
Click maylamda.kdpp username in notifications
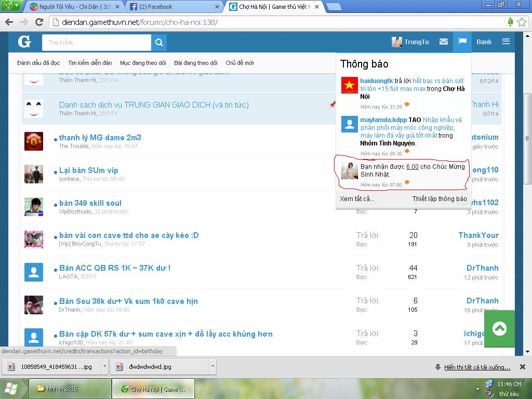point(383,120)
